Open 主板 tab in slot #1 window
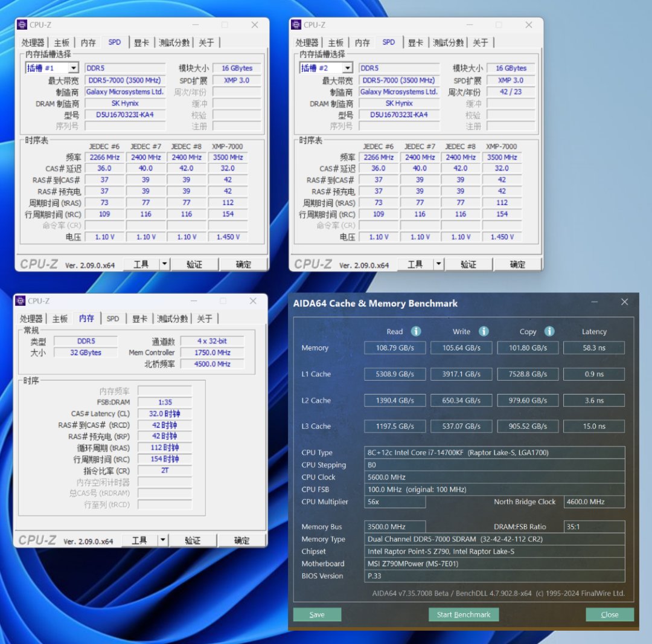This screenshot has height=644, width=652. [x=62, y=42]
